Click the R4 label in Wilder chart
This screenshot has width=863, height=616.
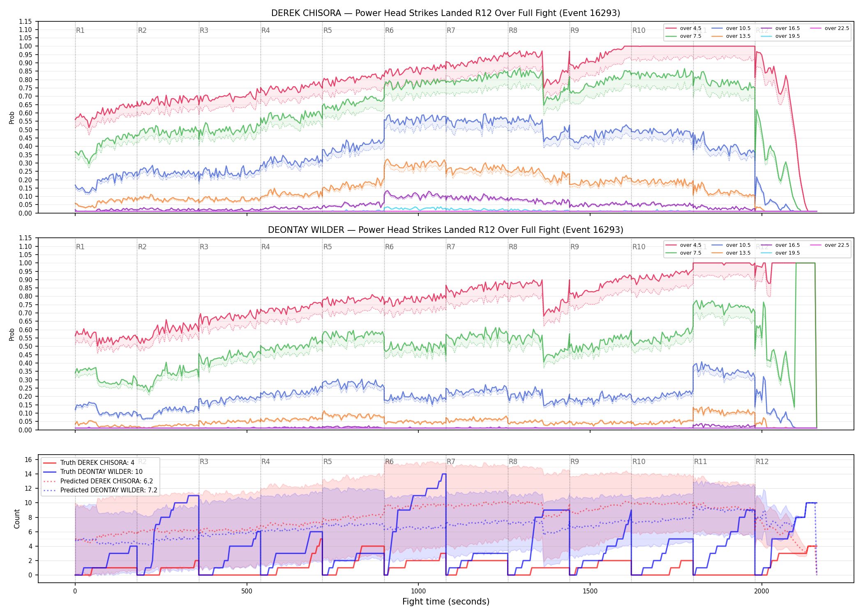tap(265, 247)
